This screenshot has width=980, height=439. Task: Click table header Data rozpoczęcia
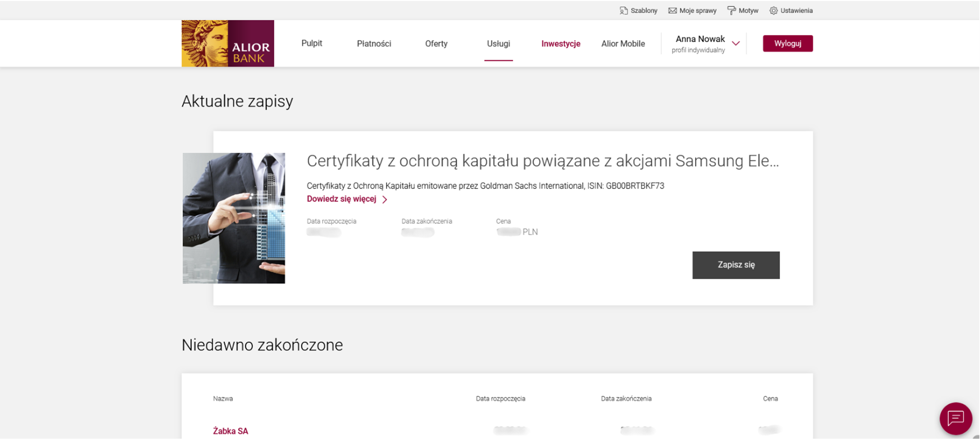[500, 399]
